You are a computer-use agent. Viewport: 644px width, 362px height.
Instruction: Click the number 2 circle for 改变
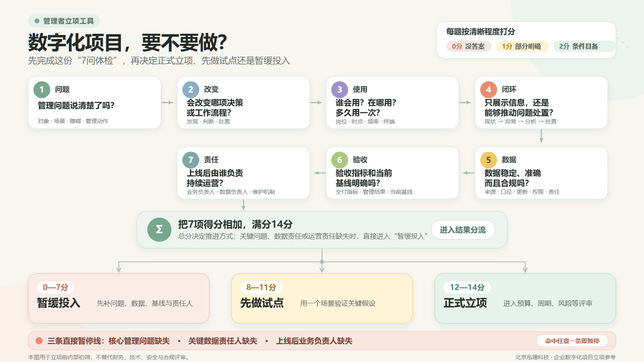click(x=191, y=90)
